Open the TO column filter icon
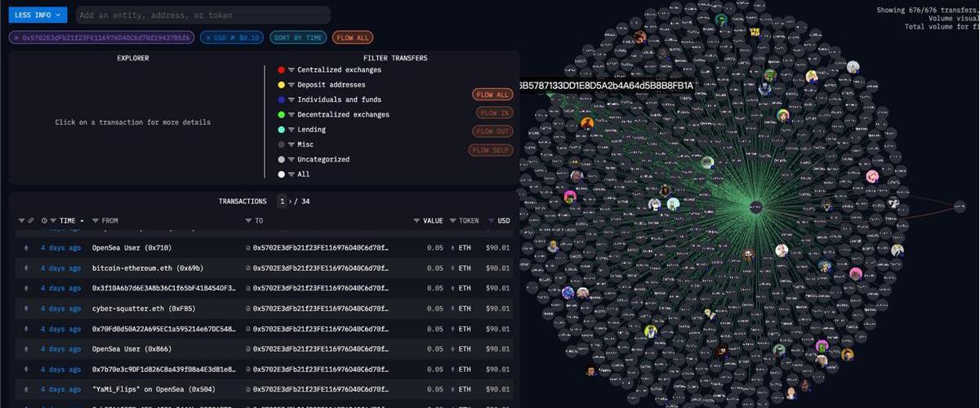980x408 pixels. (x=248, y=221)
